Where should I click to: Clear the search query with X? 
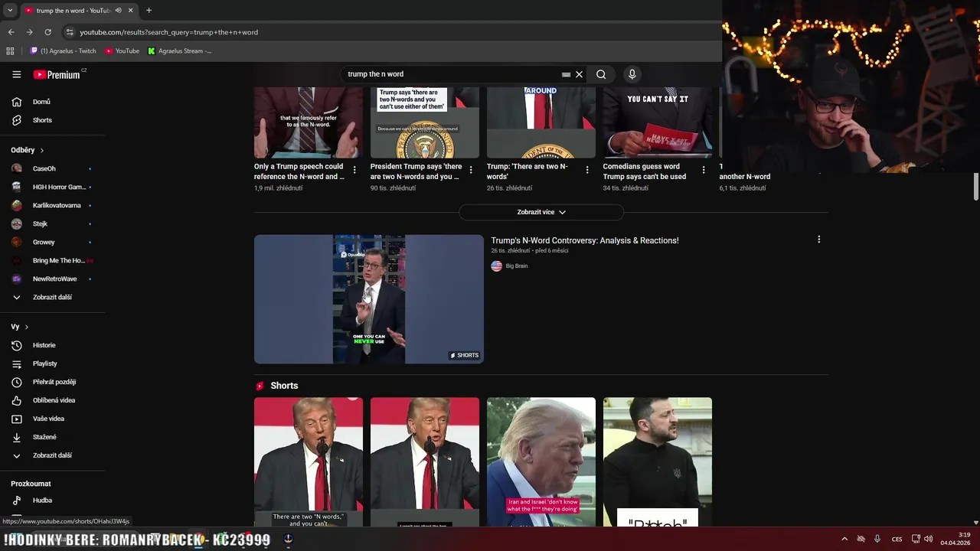[x=580, y=74]
